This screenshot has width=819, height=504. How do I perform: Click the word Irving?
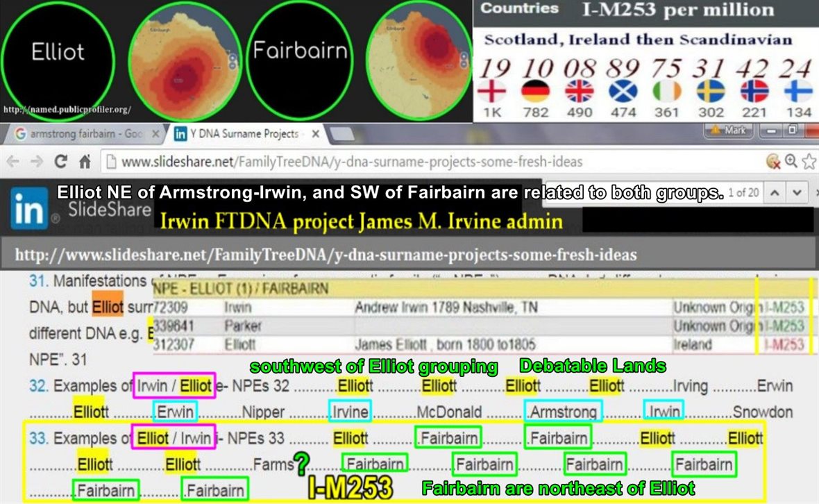691,386
